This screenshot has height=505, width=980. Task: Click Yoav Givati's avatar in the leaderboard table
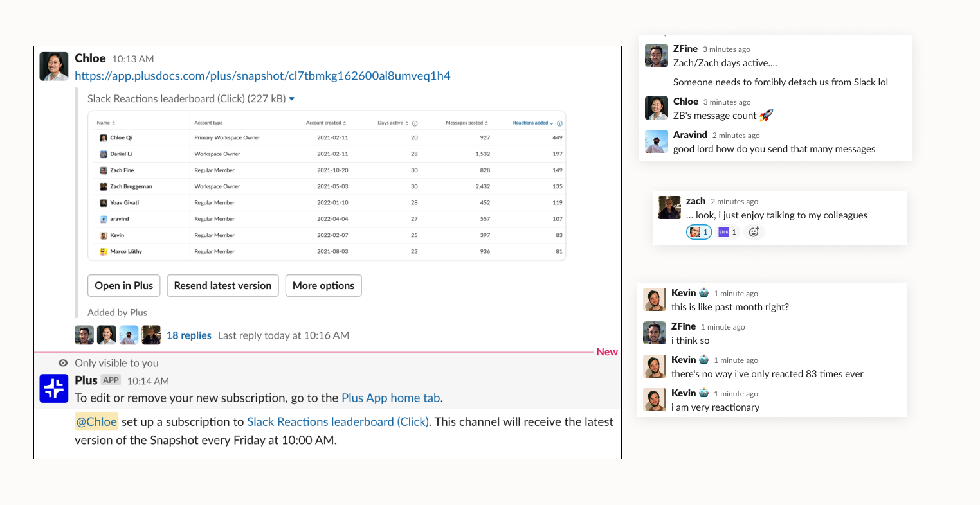click(104, 203)
